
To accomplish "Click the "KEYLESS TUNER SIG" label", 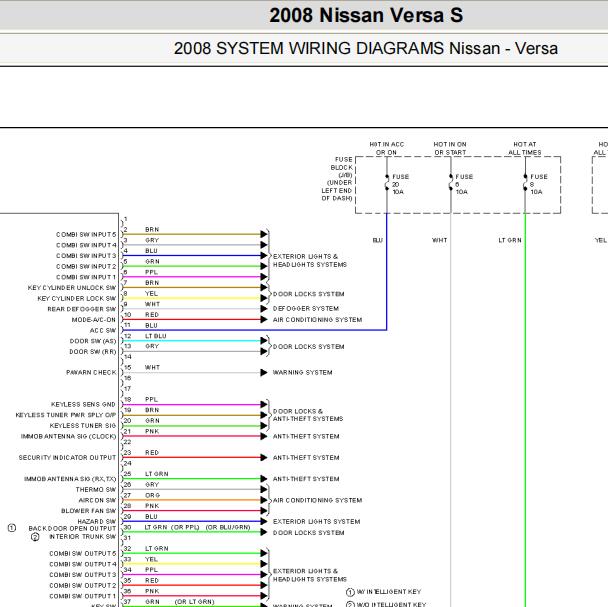I will click(x=83, y=426).
